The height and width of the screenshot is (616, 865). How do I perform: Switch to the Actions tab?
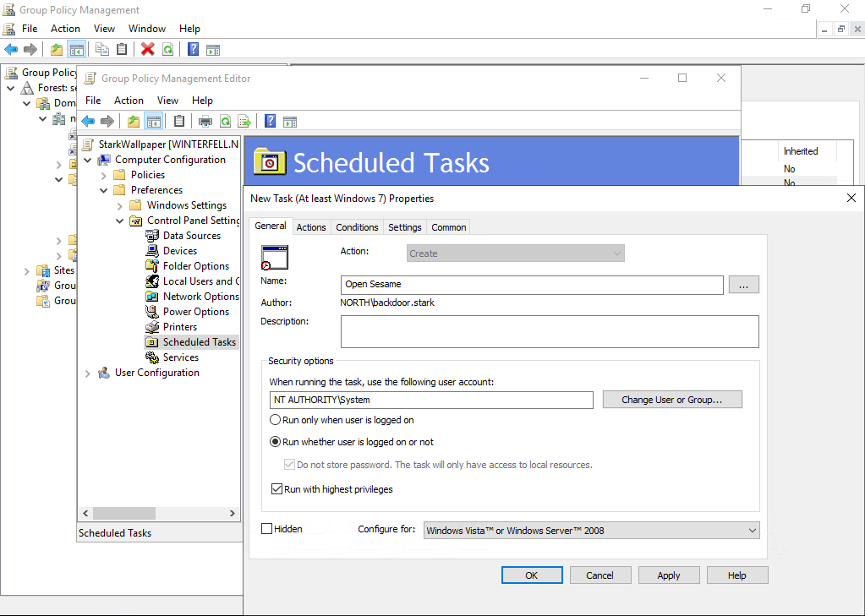coord(310,227)
